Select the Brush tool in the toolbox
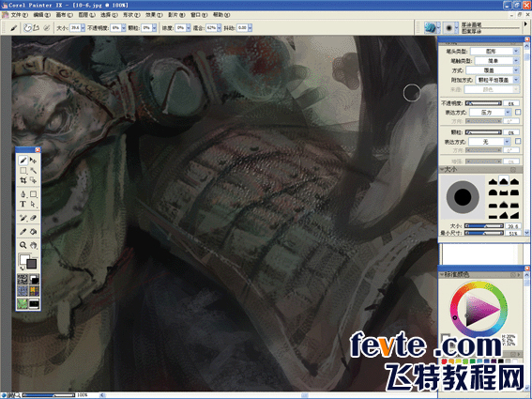The height and width of the screenshot is (399, 532). (x=23, y=160)
